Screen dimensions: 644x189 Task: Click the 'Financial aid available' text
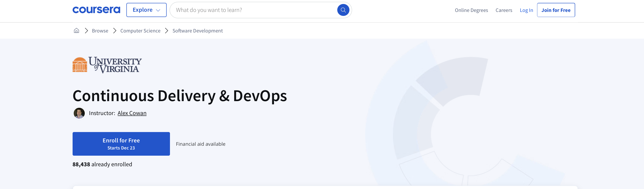(x=201, y=144)
